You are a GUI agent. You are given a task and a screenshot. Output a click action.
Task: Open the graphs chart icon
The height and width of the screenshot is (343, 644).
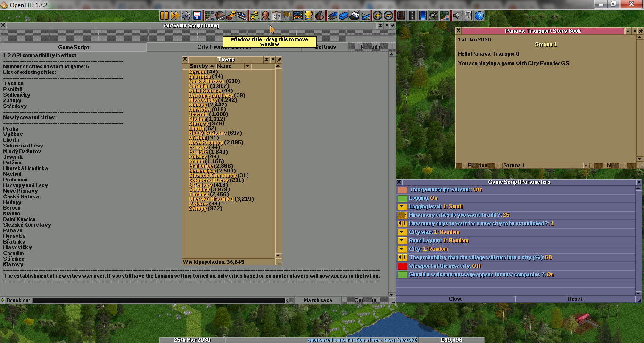298,16
